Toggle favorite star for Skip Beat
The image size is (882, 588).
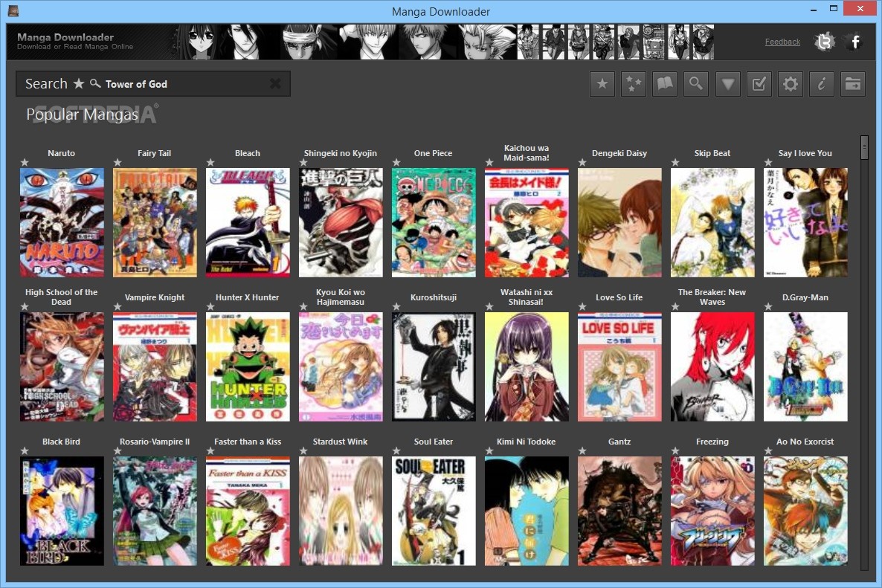pos(675,163)
